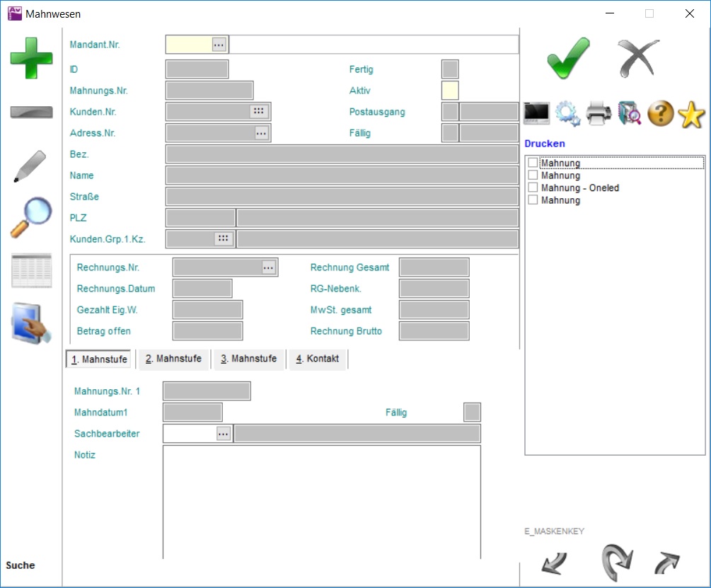This screenshot has width=711, height=588.
Task: Click the yellow star favorites icon
Action: (x=691, y=114)
